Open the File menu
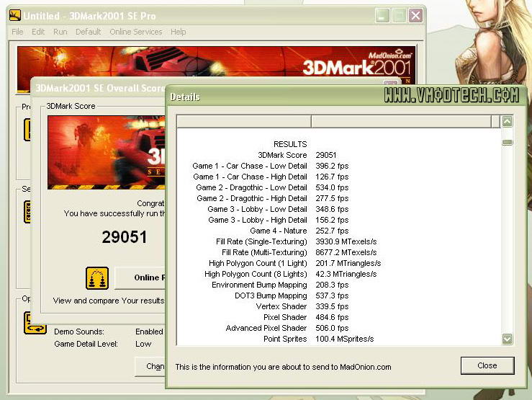Image resolution: width=532 pixels, height=400 pixels. tap(17, 32)
